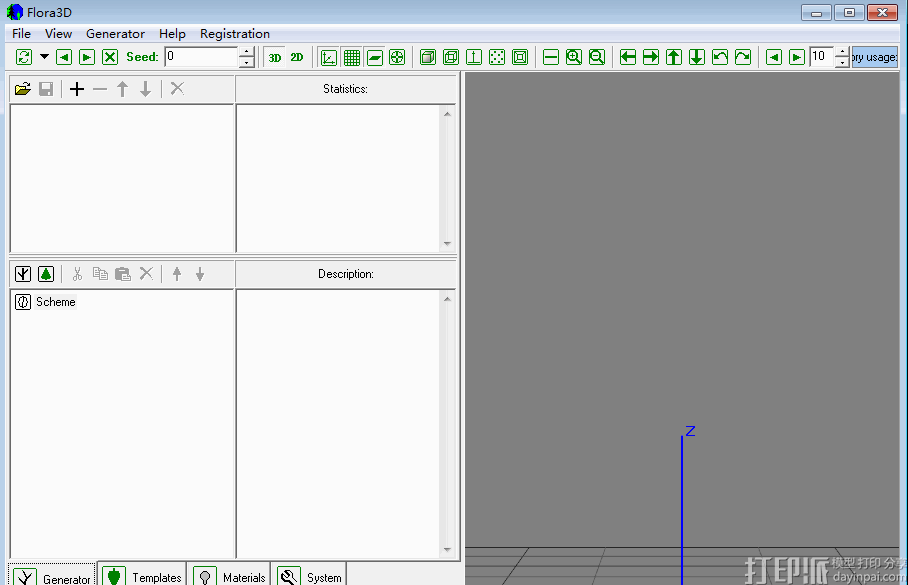This screenshot has width=908, height=585.
Task: Add a branch element to the scheme
Action: (23, 274)
